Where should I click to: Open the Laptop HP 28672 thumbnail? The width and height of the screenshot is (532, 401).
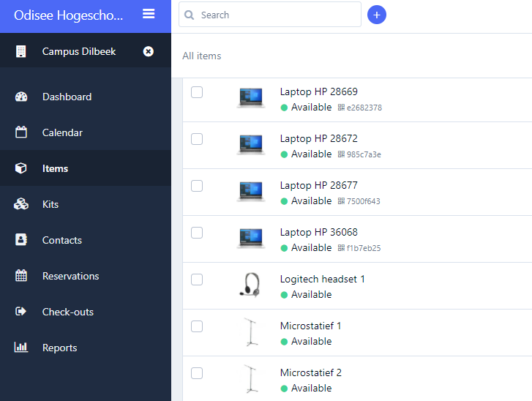pos(251,145)
